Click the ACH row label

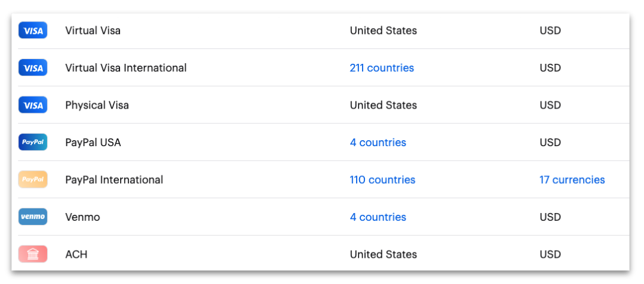[76, 254]
